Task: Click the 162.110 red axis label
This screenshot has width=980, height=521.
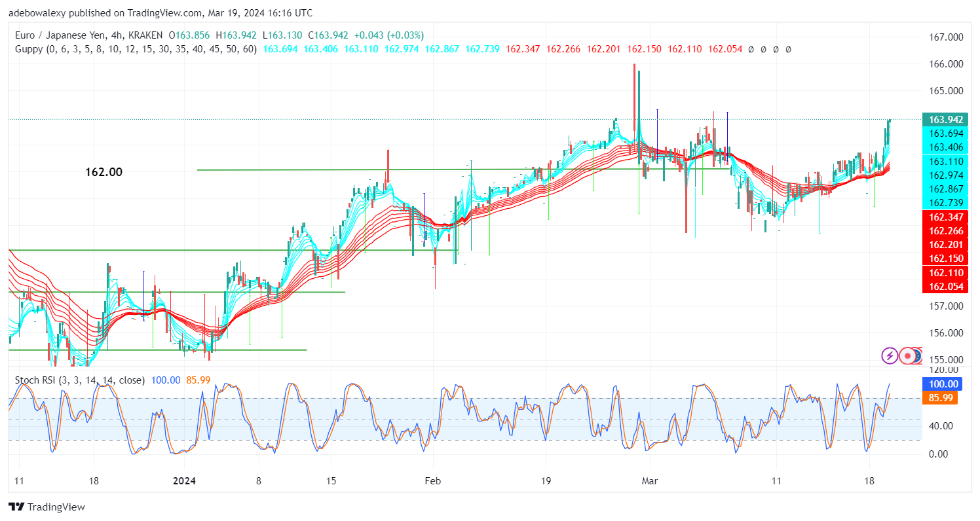Action: point(945,272)
